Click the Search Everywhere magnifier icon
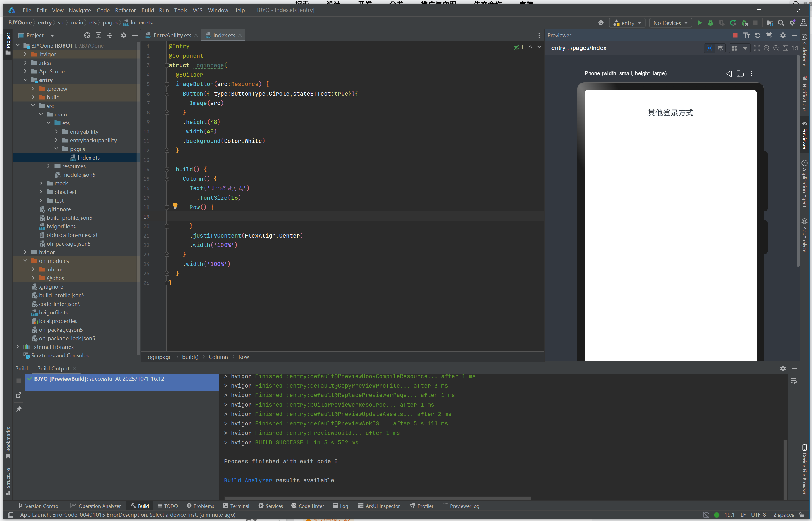This screenshot has width=812, height=521. (781, 23)
